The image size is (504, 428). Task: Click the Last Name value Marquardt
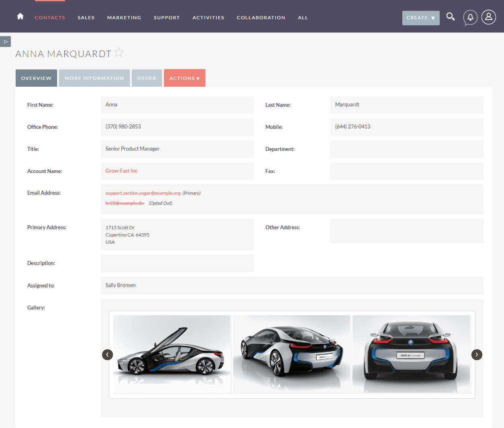click(347, 105)
